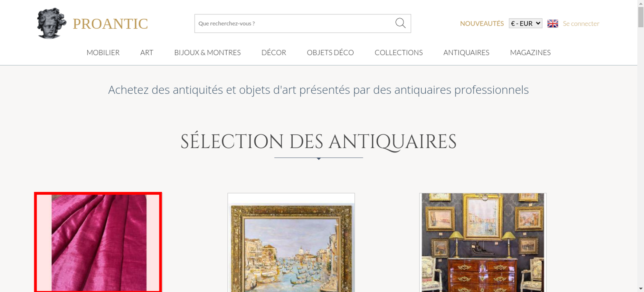Open the € - EUR currency dropdown
The height and width of the screenshot is (292, 644).
click(526, 23)
